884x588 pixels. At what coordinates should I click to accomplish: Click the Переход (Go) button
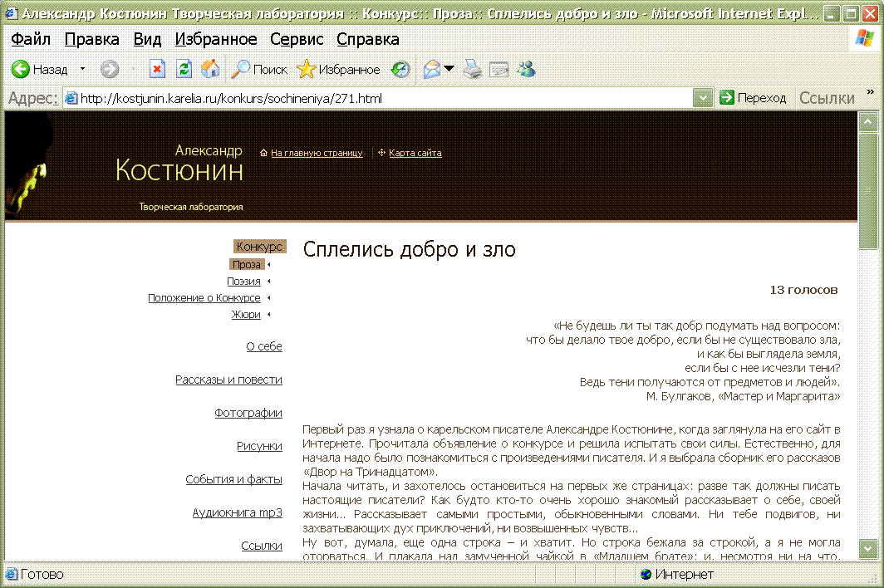point(753,98)
